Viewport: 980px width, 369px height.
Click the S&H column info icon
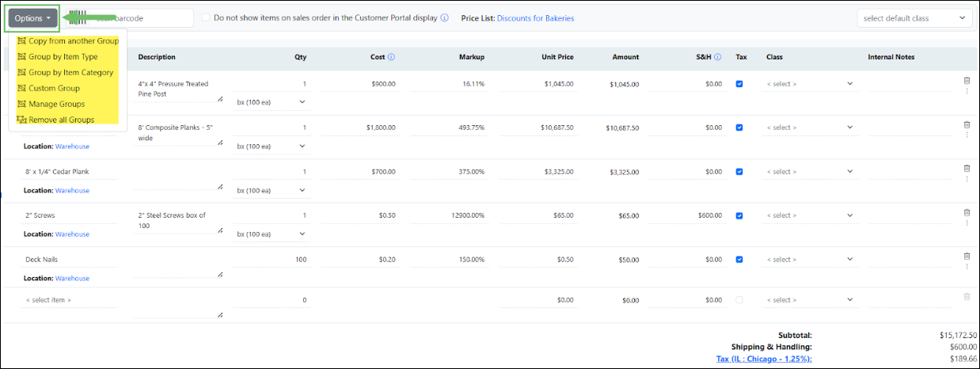click(x=718, y=57)
